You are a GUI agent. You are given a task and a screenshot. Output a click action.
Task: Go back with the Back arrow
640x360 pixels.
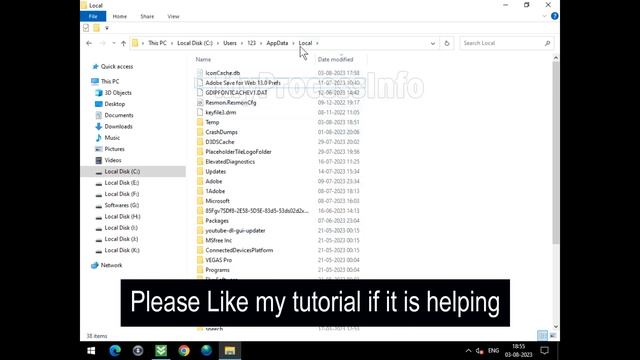click(x=89, y=43)
